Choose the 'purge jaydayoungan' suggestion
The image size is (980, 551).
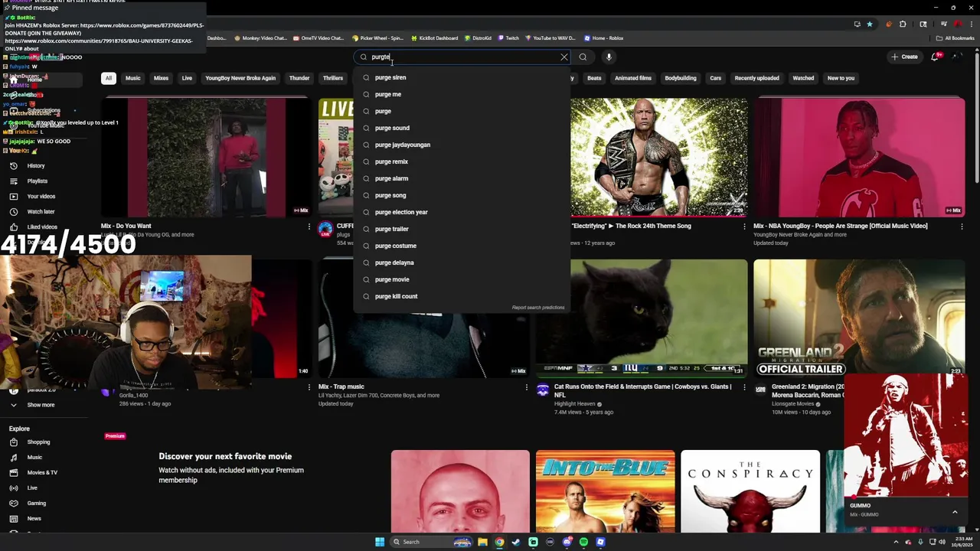pyautogui.click(x=462, y=145)
